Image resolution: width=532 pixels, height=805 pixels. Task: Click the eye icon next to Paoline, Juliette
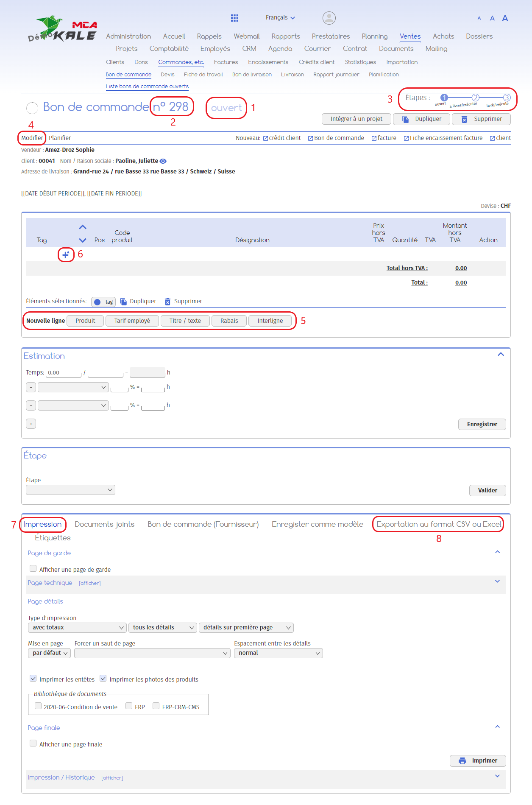tap(163, 161)
